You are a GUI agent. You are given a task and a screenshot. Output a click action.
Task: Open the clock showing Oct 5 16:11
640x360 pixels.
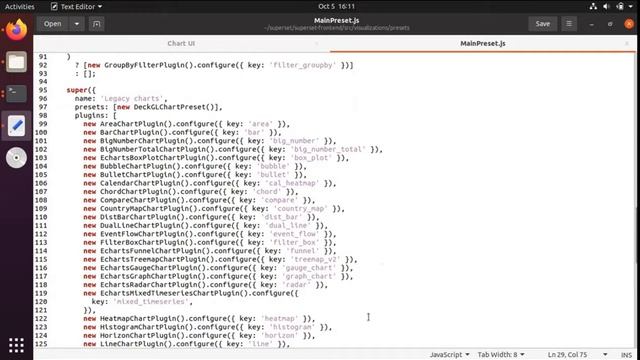[x=337, y=6]
